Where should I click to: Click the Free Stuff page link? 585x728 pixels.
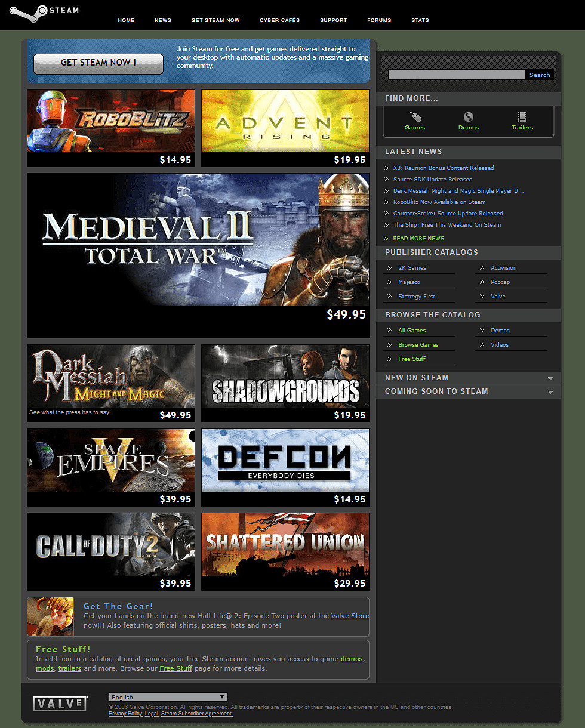(176, 668)
